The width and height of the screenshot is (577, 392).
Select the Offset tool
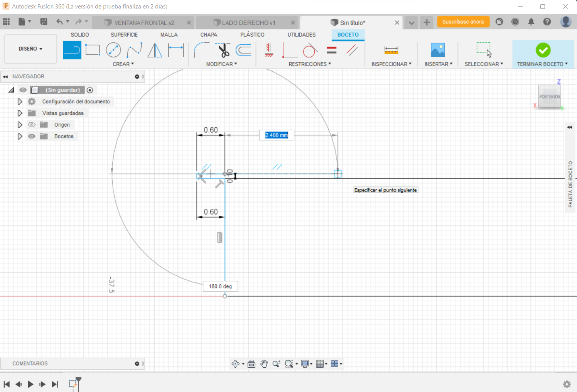(x=243, y=50)
